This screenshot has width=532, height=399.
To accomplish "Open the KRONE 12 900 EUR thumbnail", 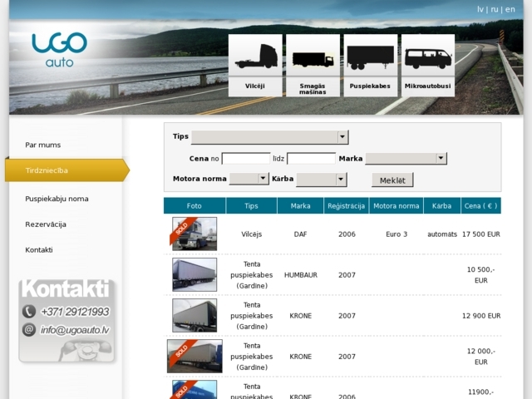I will coord(195,316).
